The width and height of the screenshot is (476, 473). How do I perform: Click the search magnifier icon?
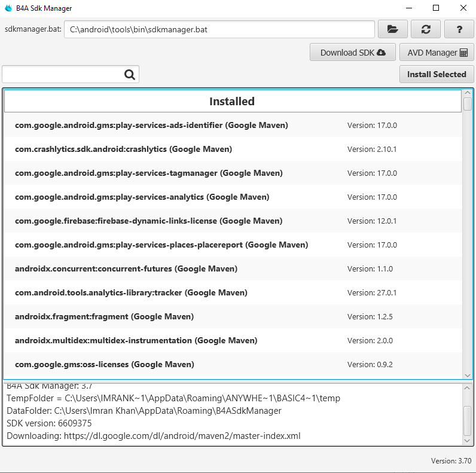[130, 74]
